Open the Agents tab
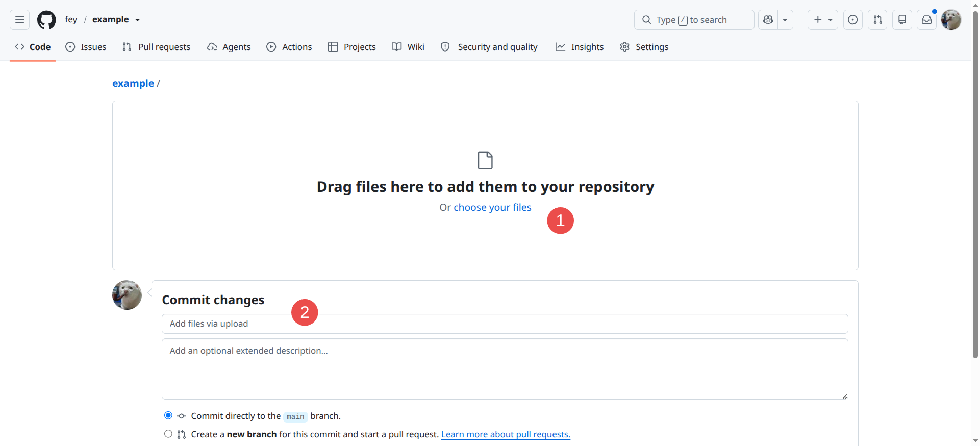Image resolution: width=980 pixels, height=446 pixels. 229,47
